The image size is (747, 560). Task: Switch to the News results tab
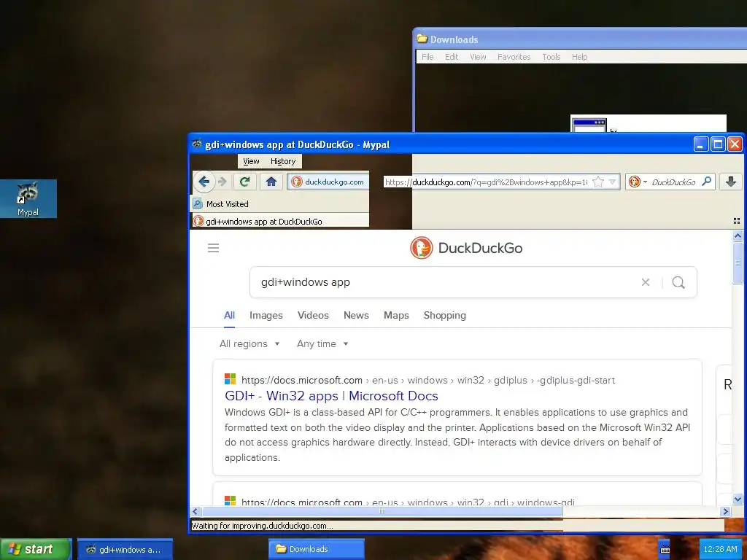point(356,315)
